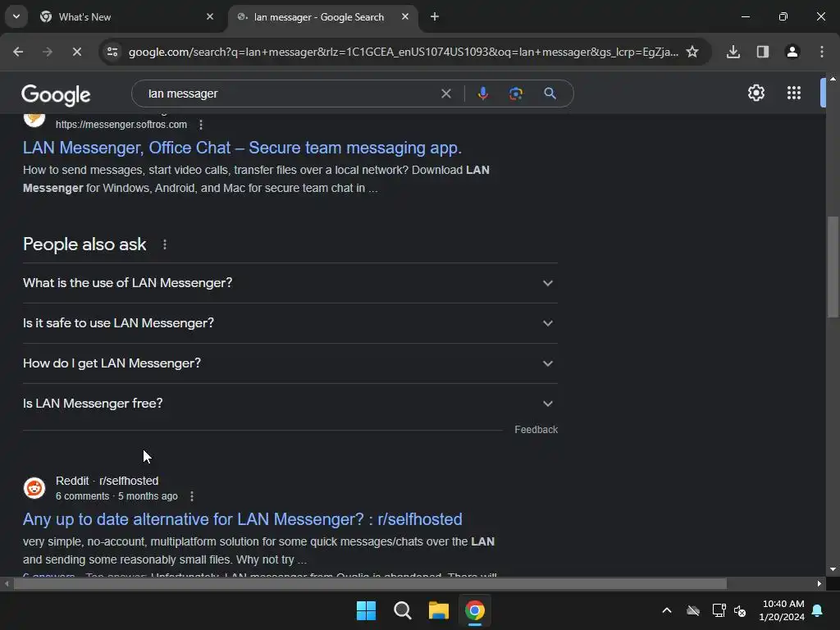840x630 pixels.
Task: Open the clock and date 10:40 AM
Action: 782,610
